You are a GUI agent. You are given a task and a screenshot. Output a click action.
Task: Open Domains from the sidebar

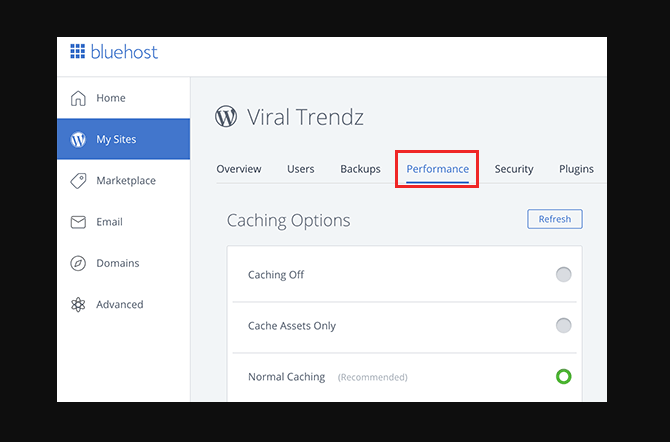123,263
